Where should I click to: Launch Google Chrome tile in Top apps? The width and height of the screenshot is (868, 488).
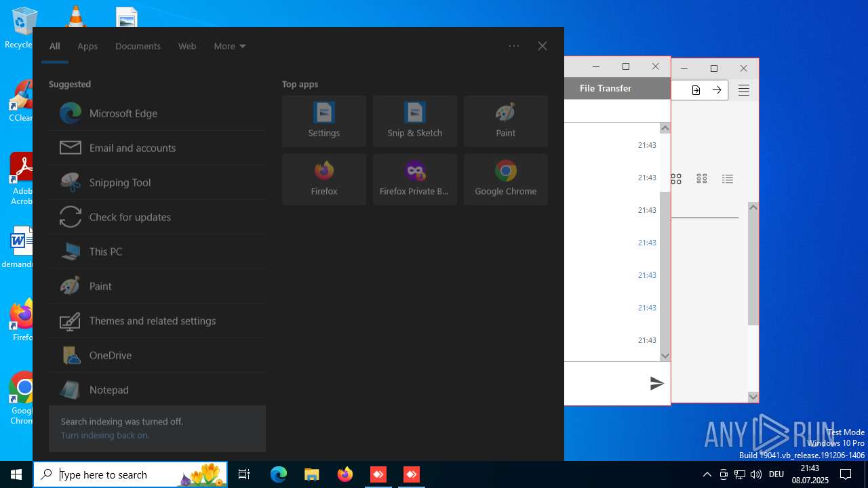[506, 180]
